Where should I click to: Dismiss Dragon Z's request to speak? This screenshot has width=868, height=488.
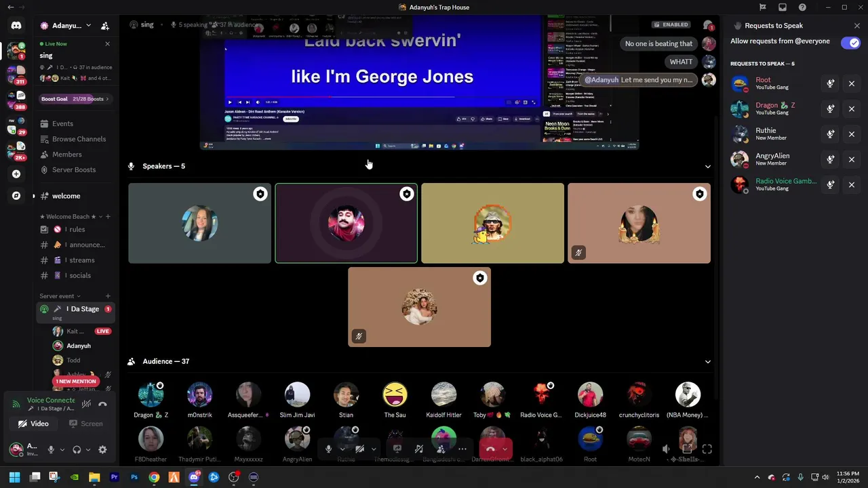coord(852,109)
